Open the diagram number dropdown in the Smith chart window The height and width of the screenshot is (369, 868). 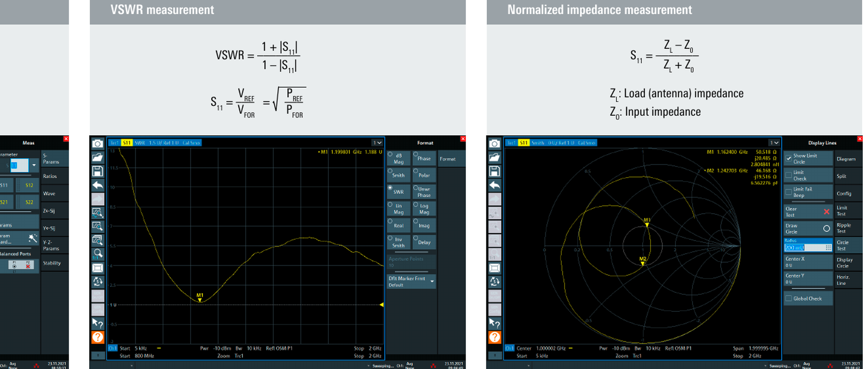pos(774,143)
